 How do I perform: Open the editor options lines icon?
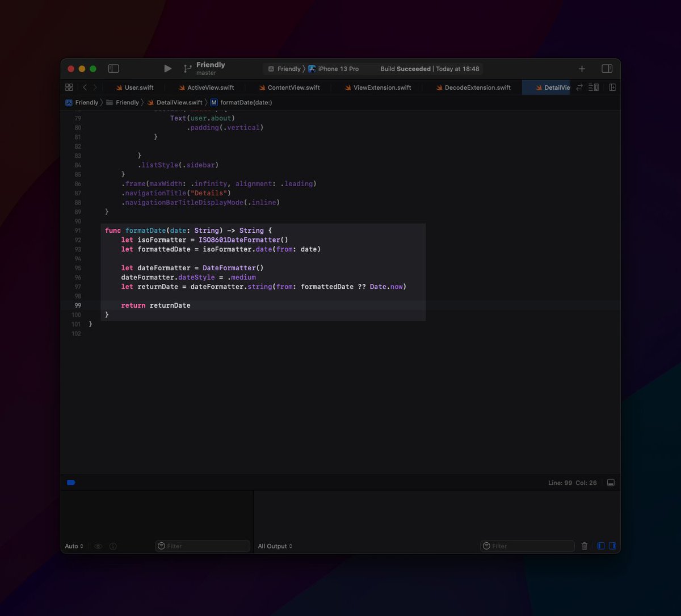coord(594,87)
